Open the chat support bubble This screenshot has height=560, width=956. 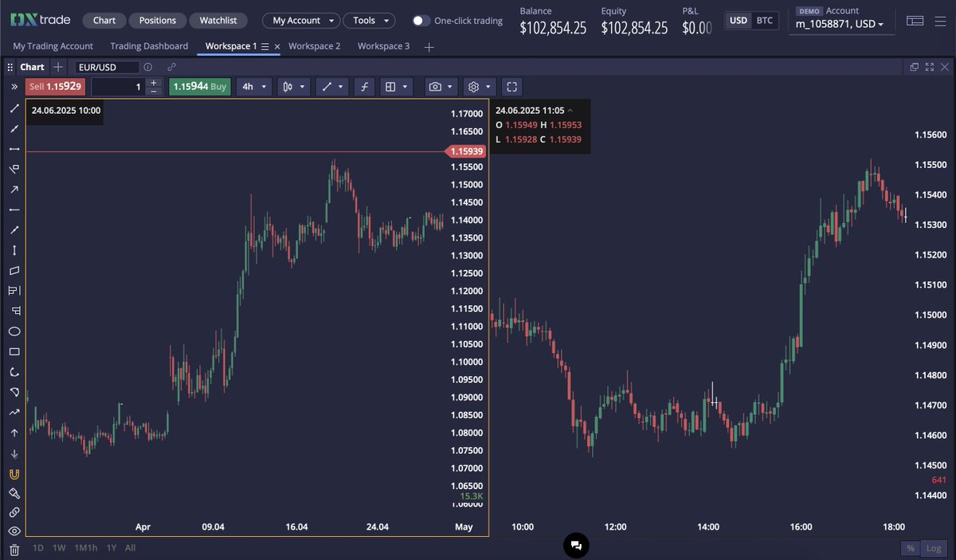[x=576, y=545]
